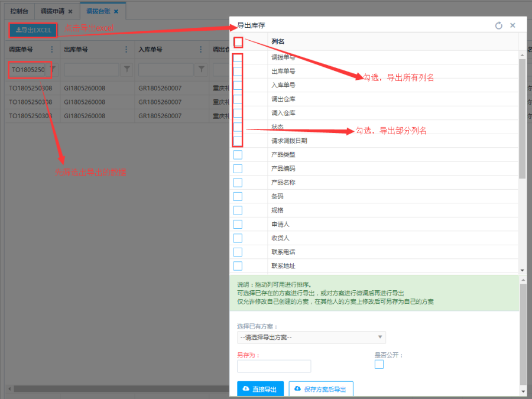Click filter icon for 入库单号 column
The image size is (532, 399).
[202, 70]
